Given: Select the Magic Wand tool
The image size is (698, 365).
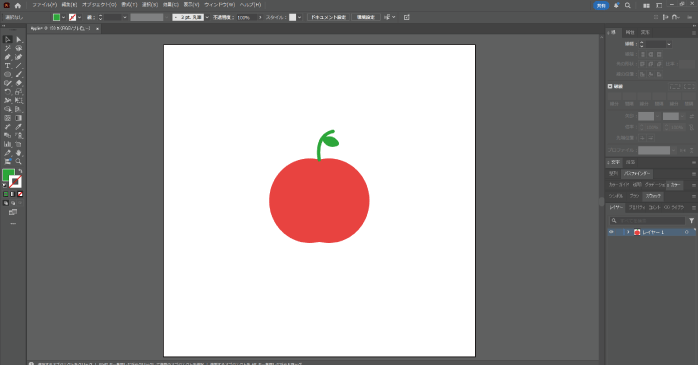Looking at the screenshot, I should pyautogui.click(x=8, y=48).
